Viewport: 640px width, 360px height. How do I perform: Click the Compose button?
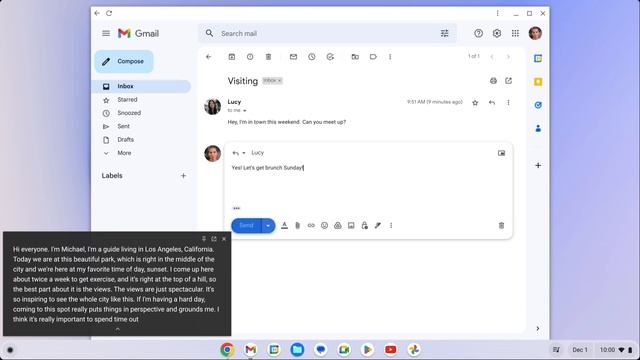point(124,62)
